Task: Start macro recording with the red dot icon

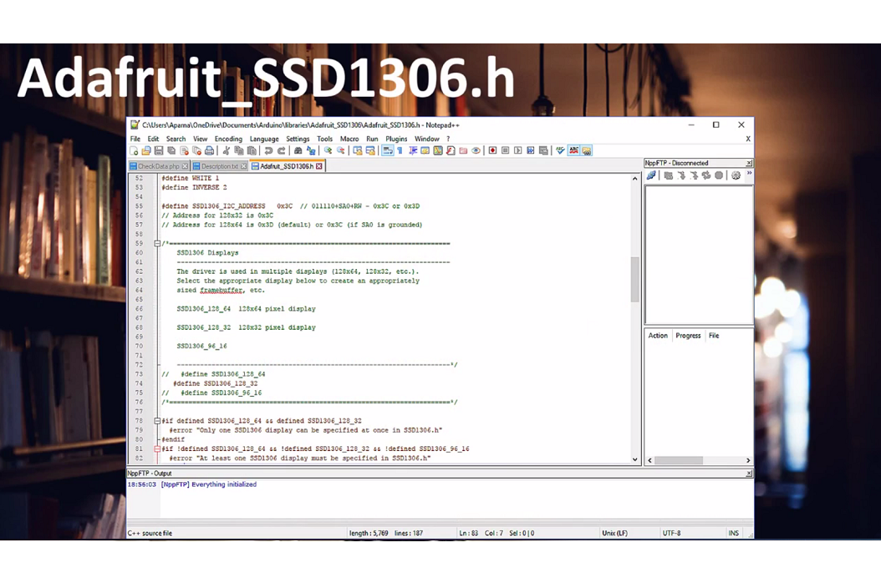Action: (493, 150)
